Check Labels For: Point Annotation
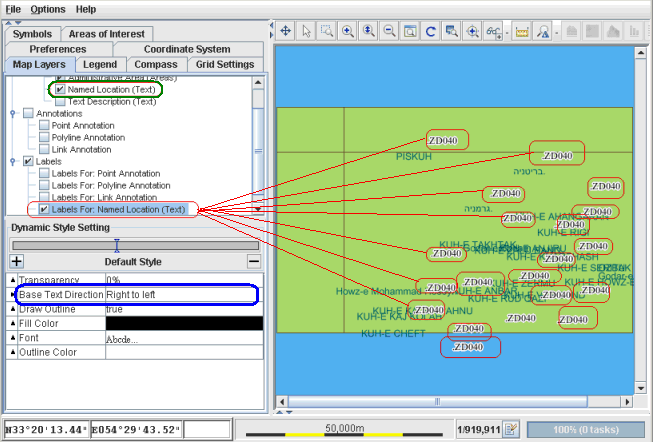Screen dimensions: 653x443 pyautogui.click(x=44, y=173)
